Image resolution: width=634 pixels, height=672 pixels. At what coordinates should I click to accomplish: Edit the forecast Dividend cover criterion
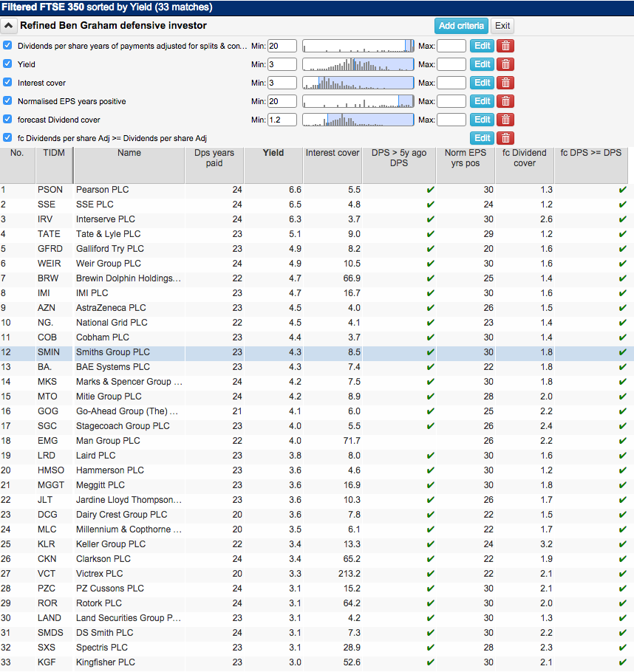pyautogui.click(x=482, y=120)
